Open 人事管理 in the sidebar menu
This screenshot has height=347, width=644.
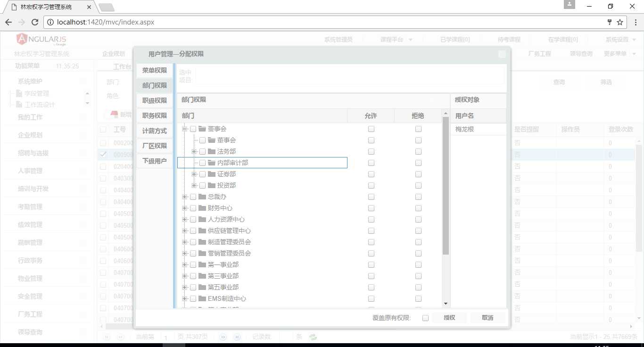click(30, 171)
